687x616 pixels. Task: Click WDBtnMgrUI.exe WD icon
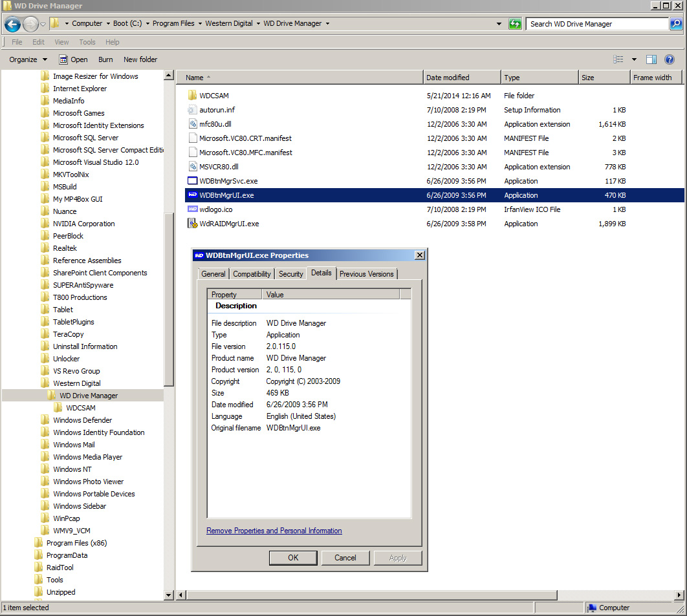(x=192, y=195)
